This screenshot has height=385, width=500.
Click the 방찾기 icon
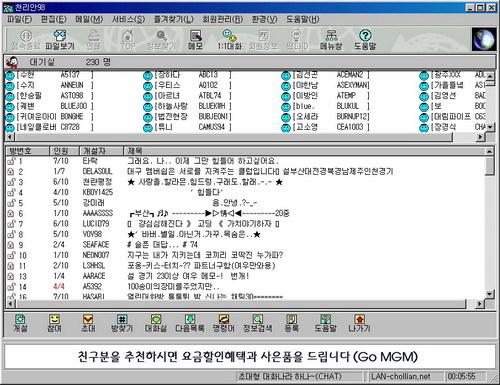122,323
